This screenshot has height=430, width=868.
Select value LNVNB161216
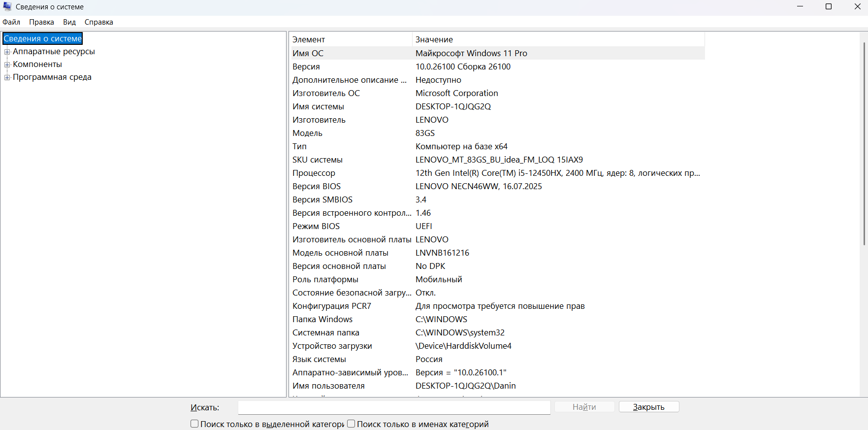pyautogui.click(x=443, y=253)
